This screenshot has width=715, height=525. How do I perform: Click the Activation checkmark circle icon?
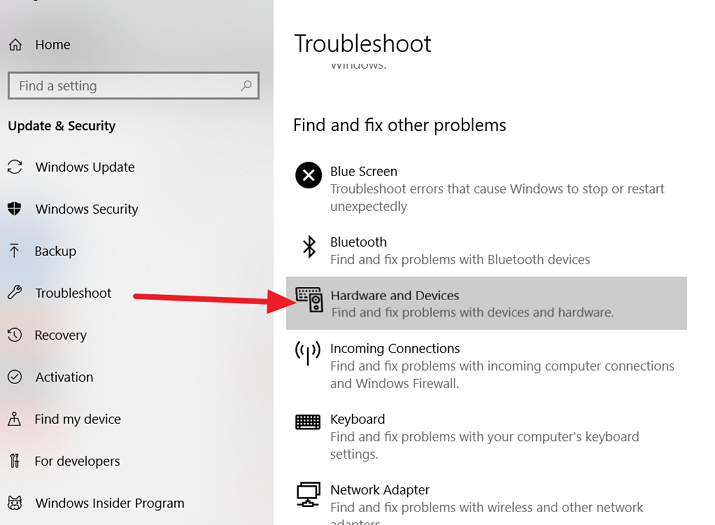[15, 377]
